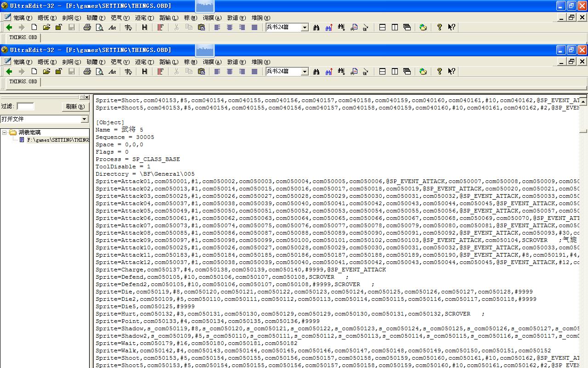The width and height of the screenshot is (588, 368).
Task: Open the (H) menu in the lower menu bar
Action: [x=260, y=62]
